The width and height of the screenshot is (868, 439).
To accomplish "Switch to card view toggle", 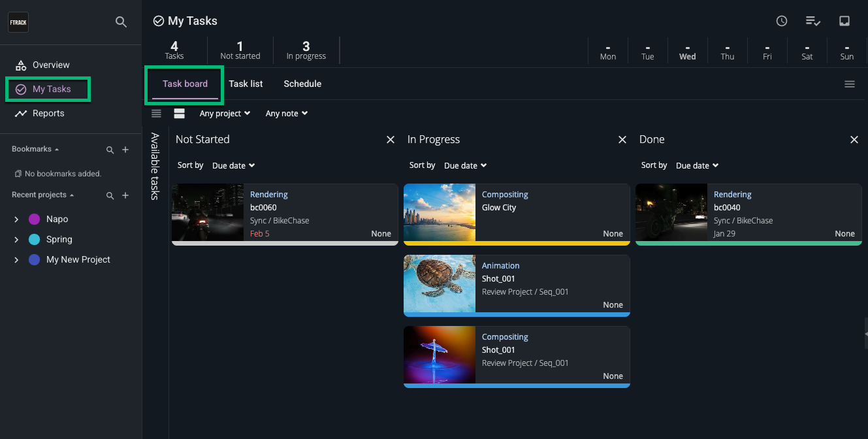I will pyautogui.click(x=179, y=113).
